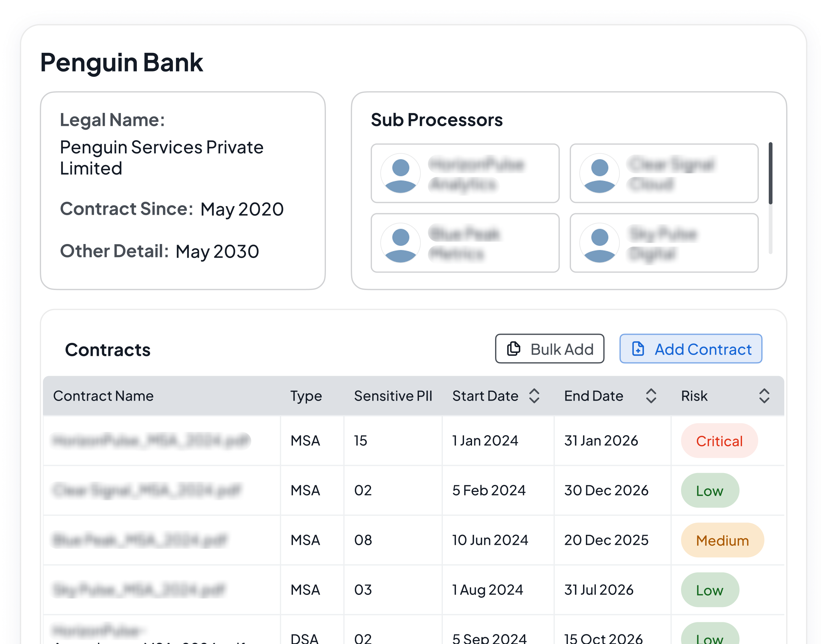Click Low badge in 30 Dec 2026 row
Screen dimensions: 821x644
(x=710, y=490)
